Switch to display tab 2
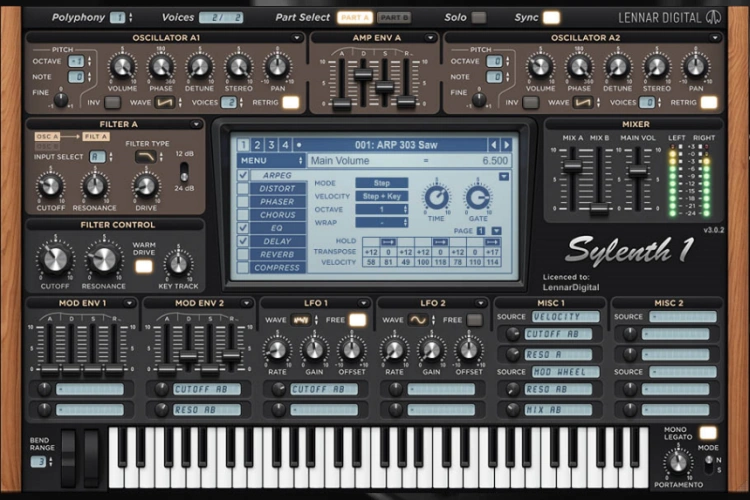750x500 pixels. pos(257,145)
